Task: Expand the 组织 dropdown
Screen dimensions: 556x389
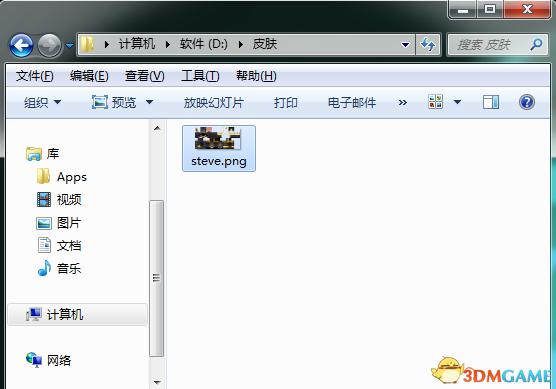Action: (43, 103)
